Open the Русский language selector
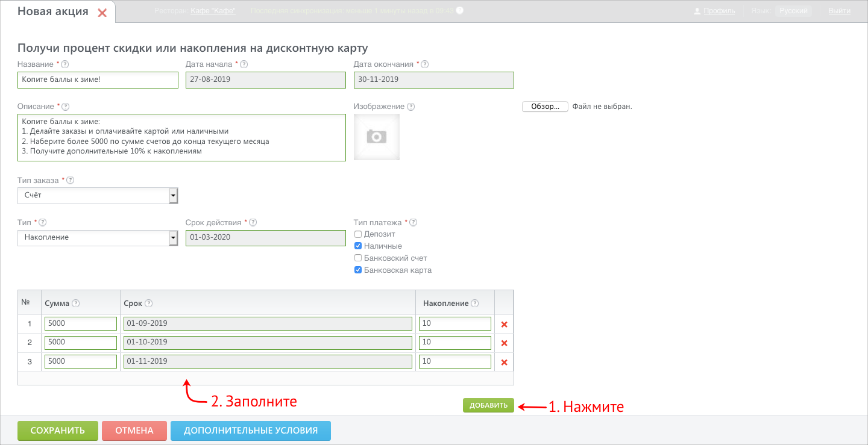Viewport: 868px width, 445px height. click(793, 11)
